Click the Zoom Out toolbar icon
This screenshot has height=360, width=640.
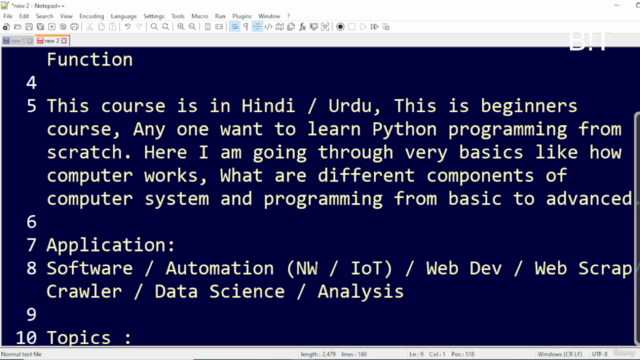[x=192, y=27]
